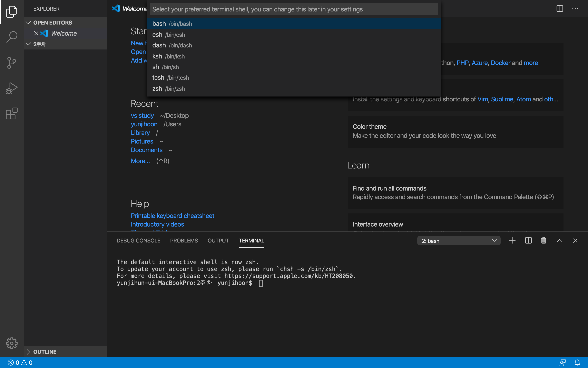Click the 'More...' recent link
Screen dimensions: 588x368
[x=140, y=161]
